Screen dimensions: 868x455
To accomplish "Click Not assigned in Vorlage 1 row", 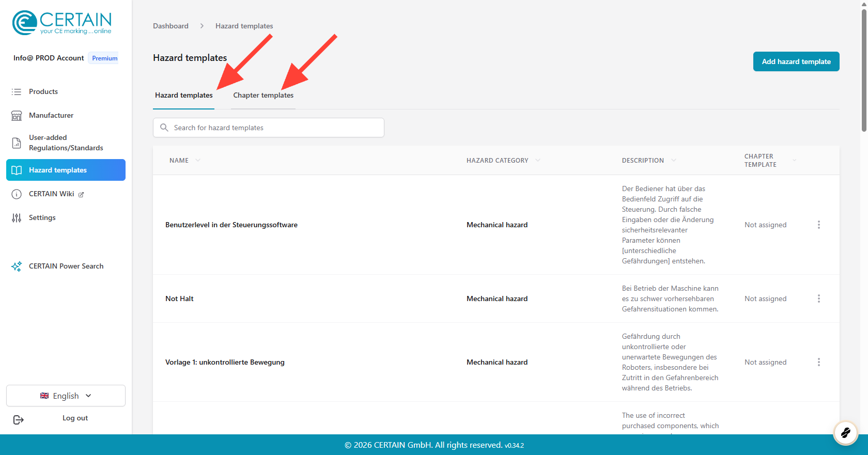I will point(766,362).
